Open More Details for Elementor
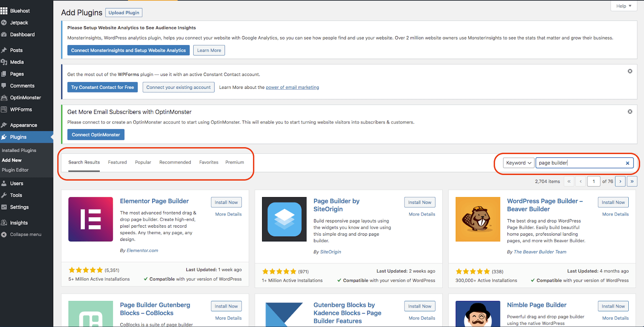The image size is (644, 327). (228, 214)
